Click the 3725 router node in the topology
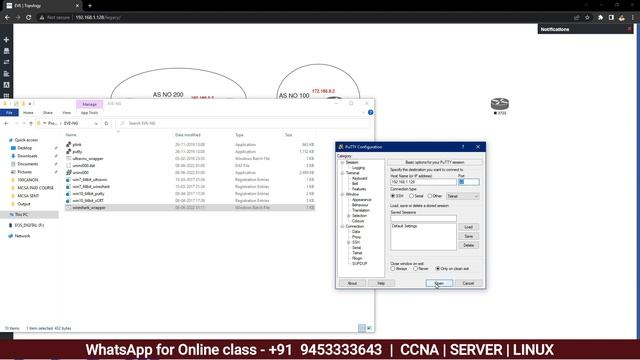 (x=500, y=104)
